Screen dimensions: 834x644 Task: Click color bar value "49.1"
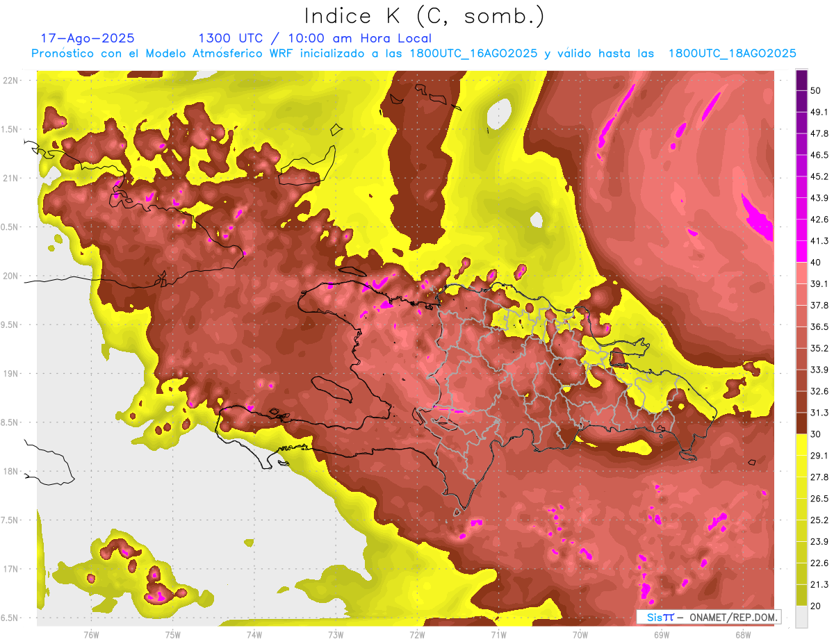coord(819,112)
